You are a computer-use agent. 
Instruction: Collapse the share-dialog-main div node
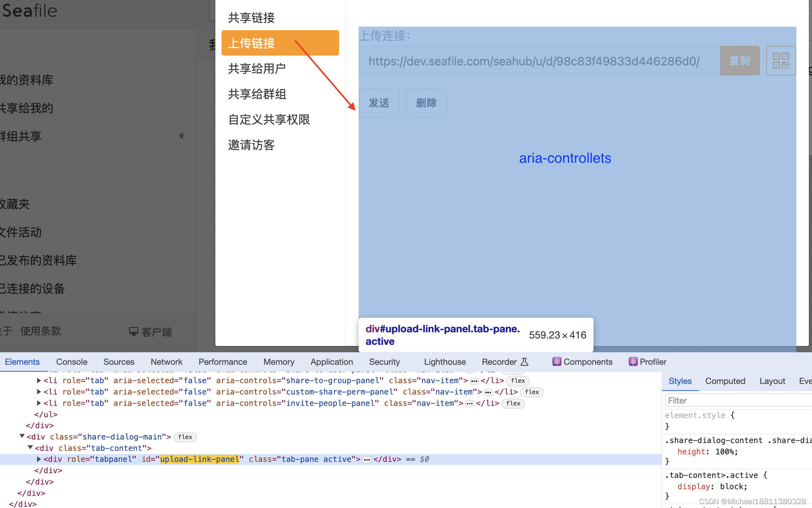22,436
